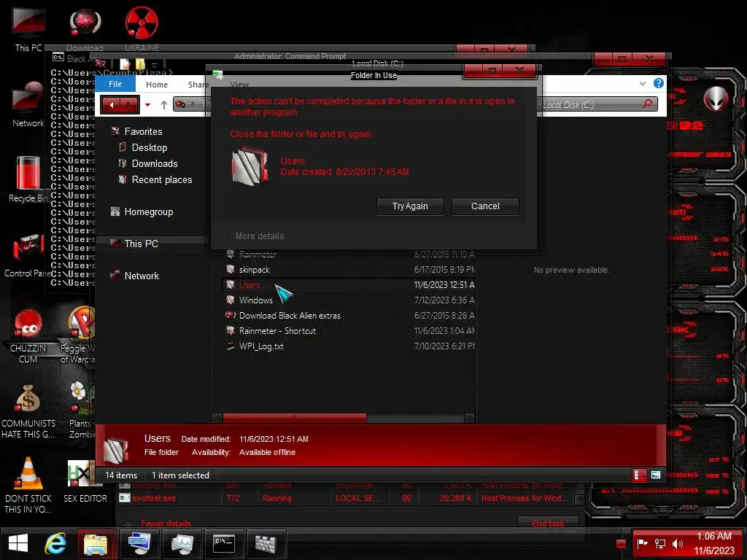Expand the ribbon with the chevron
This screenshot has width=747, height=560.
point(643,83)
